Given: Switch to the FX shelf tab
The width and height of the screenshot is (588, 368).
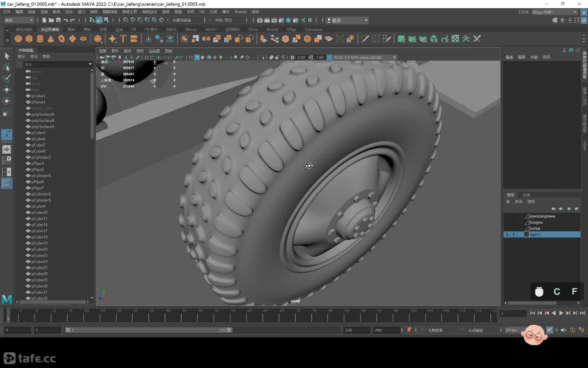Looking at the screenshot, I should click(133, 30).
